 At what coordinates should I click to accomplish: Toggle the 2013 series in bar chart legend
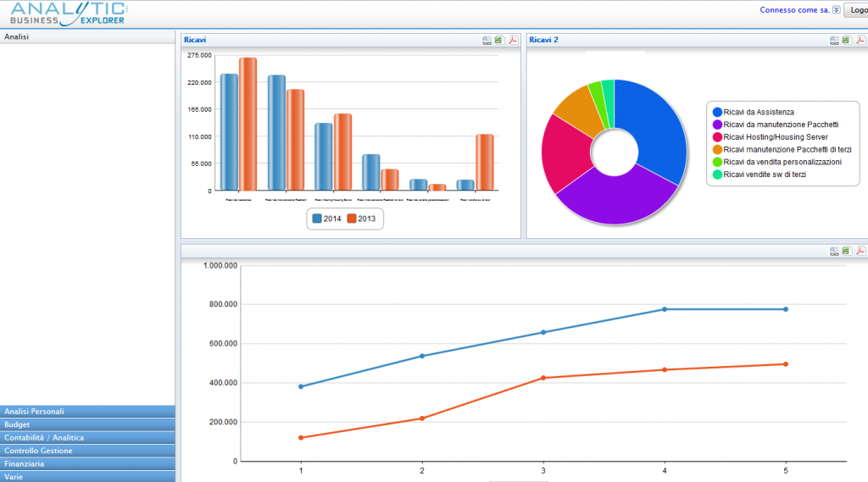coord(361,219)
